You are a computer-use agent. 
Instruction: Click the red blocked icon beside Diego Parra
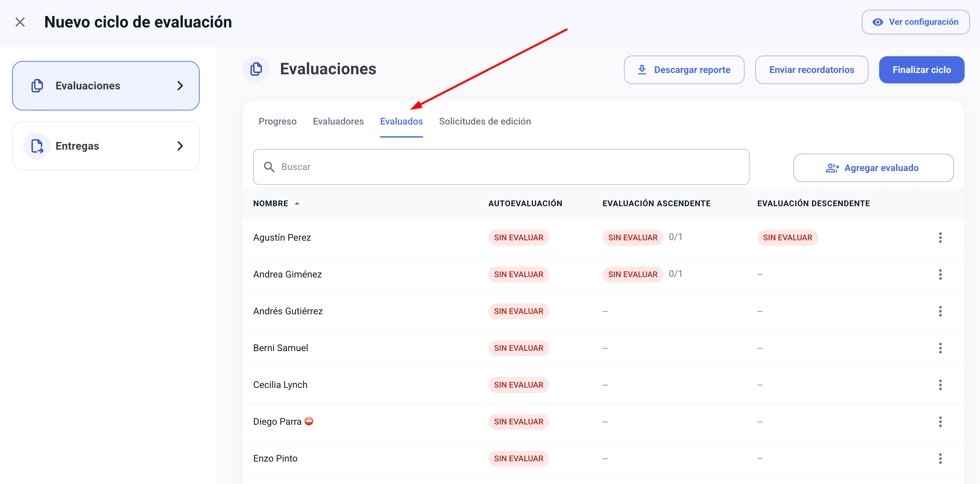309,421
